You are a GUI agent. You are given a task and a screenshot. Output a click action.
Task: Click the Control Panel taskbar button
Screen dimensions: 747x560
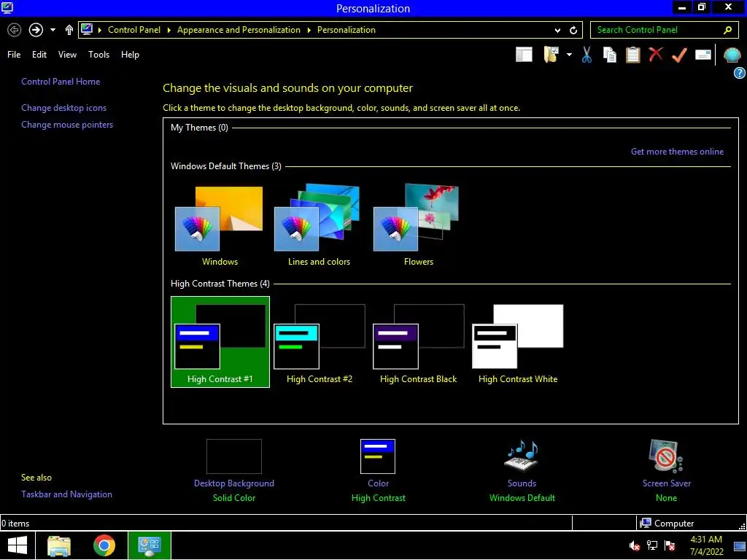[x=149, y=545]
